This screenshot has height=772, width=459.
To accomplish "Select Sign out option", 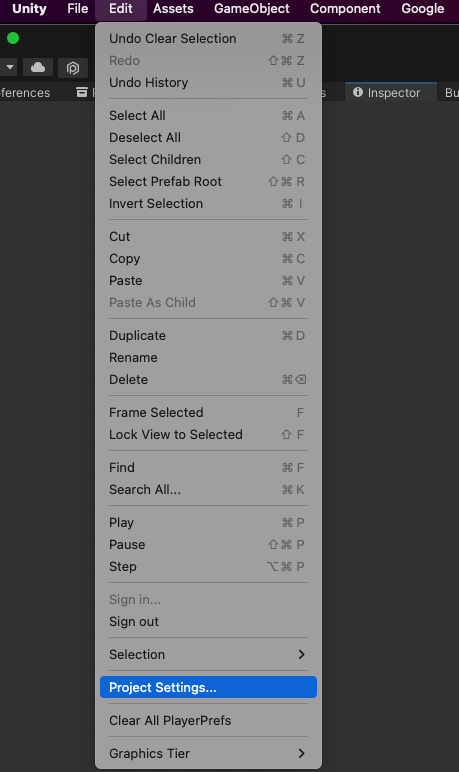I will (x=208, y=622).
